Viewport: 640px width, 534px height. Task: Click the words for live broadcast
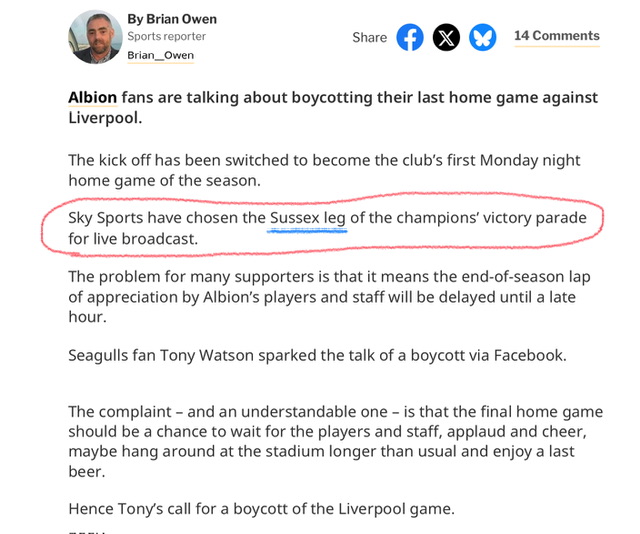click(133, 239)
